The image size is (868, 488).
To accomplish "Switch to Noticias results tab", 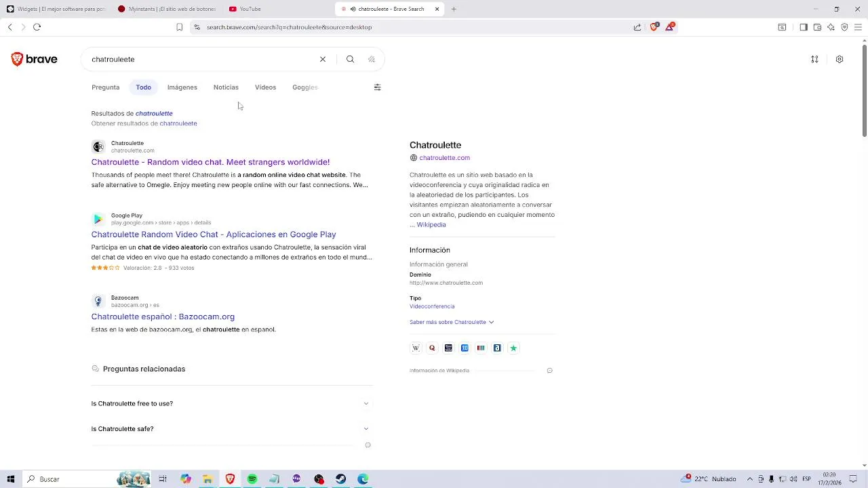I will click(x=226, y=87).
